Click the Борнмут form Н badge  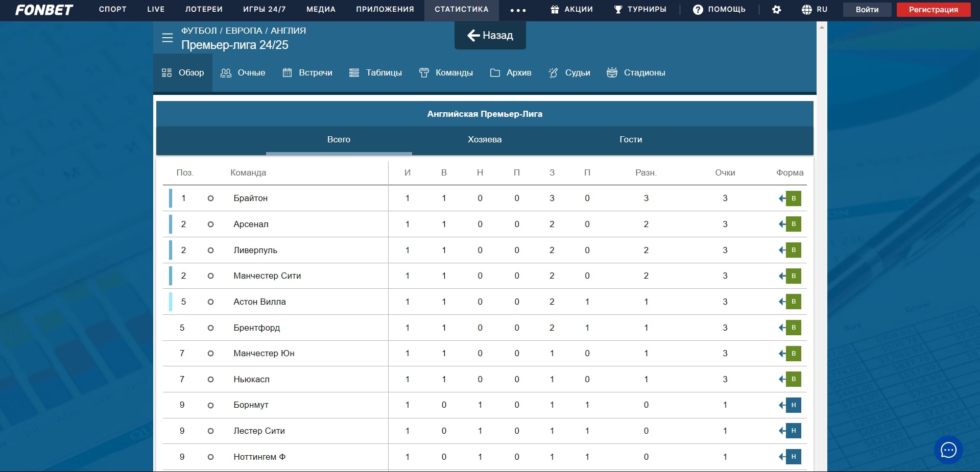[x=794, y=405]
